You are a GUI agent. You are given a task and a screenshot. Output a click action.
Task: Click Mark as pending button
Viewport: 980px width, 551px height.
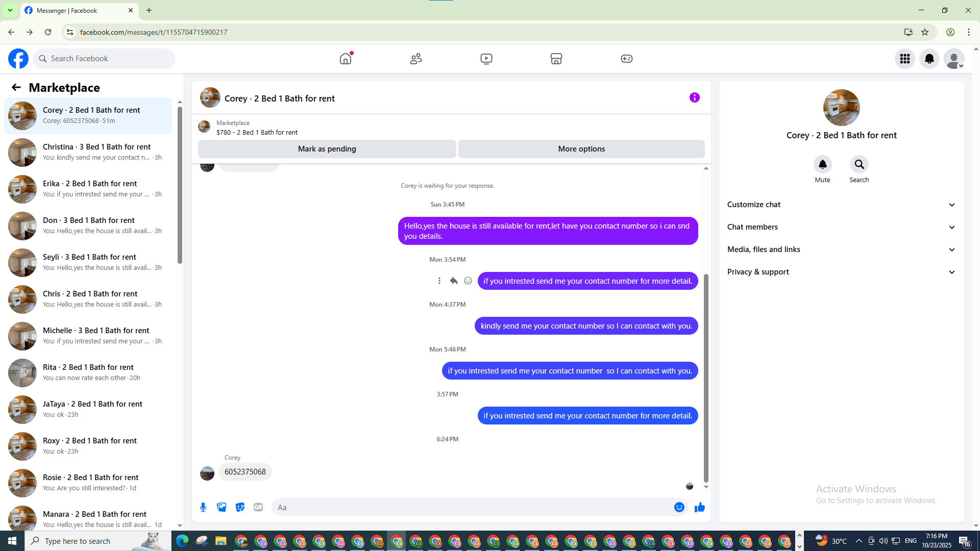pyautogui.click(x=327, y=149)
